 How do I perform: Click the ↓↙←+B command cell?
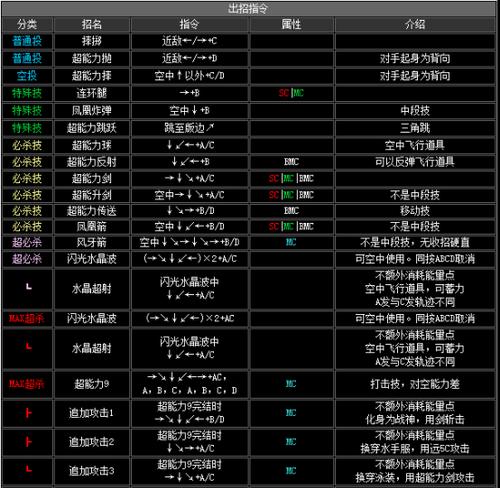coord(189,162)
